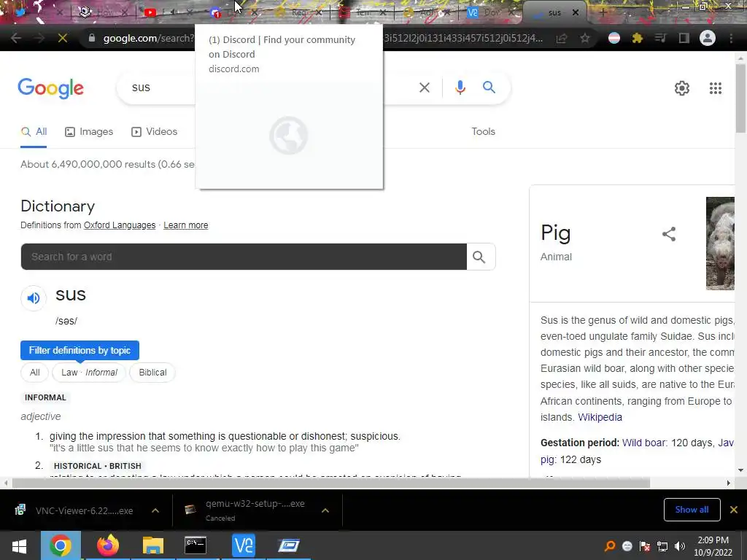The height and width of the screenshot is (560, 747).
Task: Expand qemu-w32-setup download options chevron
Action: coord(325,510)
